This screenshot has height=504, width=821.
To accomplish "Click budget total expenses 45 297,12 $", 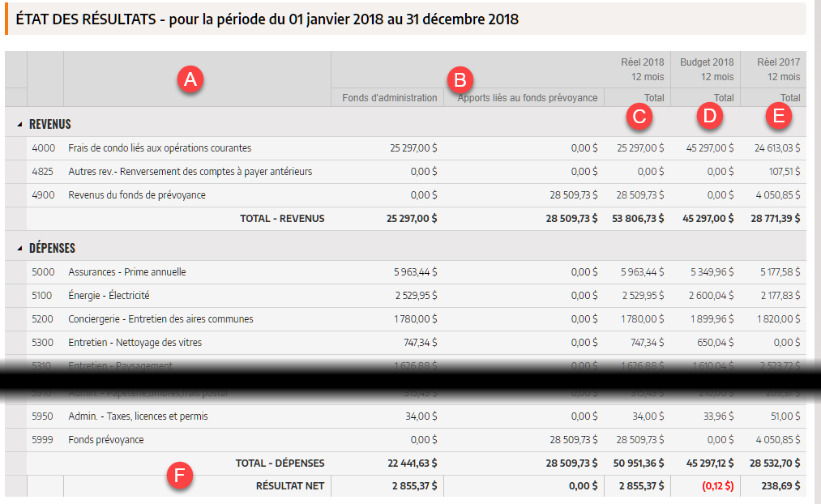I will pyautogui.click(x=710, y=463).
